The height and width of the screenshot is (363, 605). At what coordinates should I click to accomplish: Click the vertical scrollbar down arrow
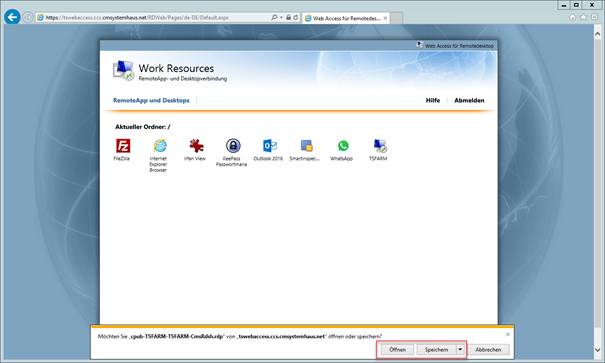pyautogui.click(x=598, y=349)
